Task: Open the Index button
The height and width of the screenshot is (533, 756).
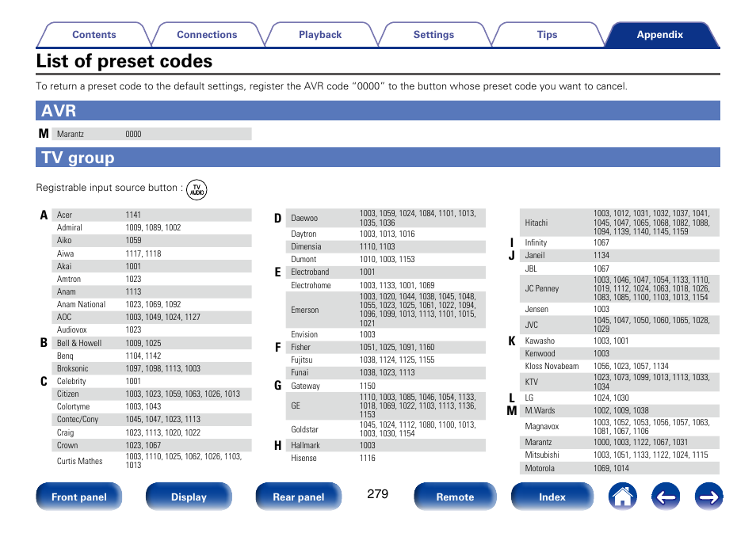Action: click(552, 497)
